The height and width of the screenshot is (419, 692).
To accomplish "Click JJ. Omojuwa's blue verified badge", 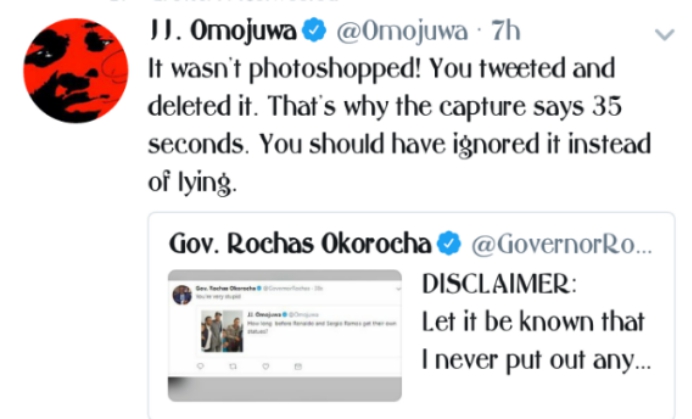I will click(313, 32).
